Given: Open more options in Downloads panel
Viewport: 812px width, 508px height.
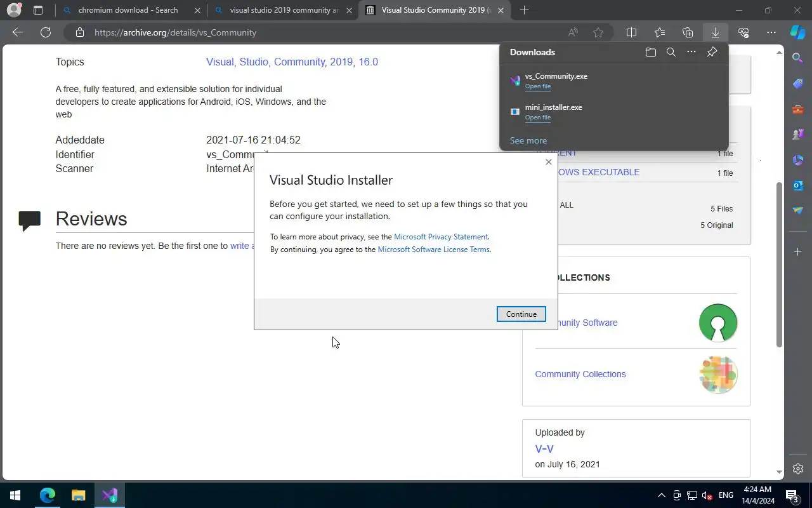Looking at the screenshot, I should (691, 52).
